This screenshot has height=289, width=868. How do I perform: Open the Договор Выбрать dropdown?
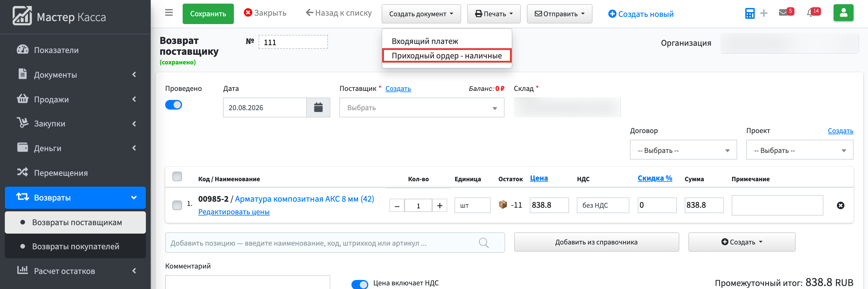point(683,150)
